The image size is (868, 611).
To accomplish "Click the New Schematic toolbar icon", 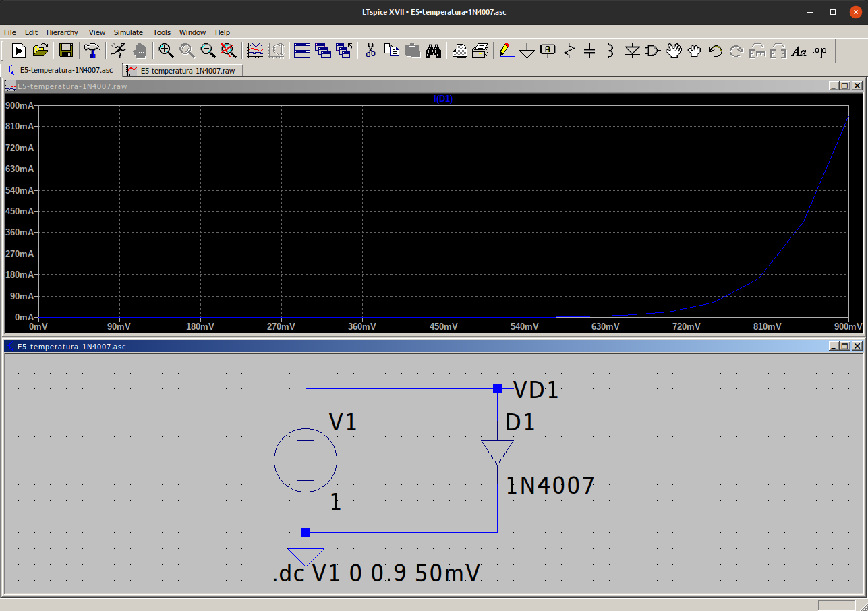I will point(19,50).
